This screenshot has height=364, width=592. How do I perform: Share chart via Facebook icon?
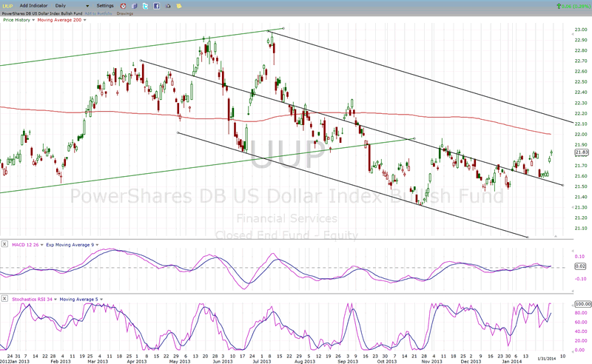[156, 6]
